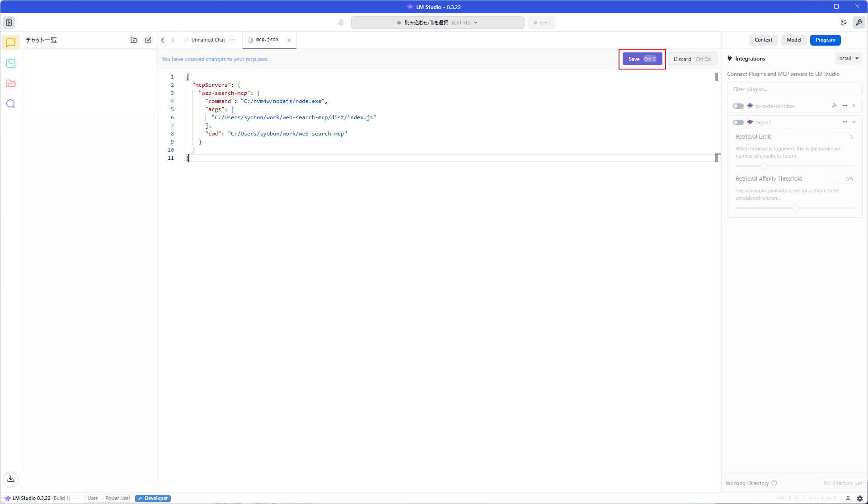Open the Program tab
The width and height of the screenshot is (868, 504).
tap(825, 40)
